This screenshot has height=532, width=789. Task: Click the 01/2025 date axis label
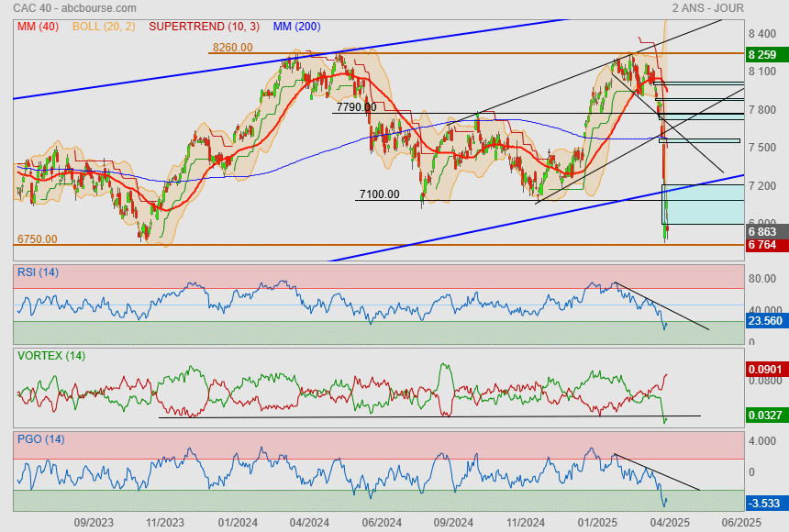coord(597,523)
